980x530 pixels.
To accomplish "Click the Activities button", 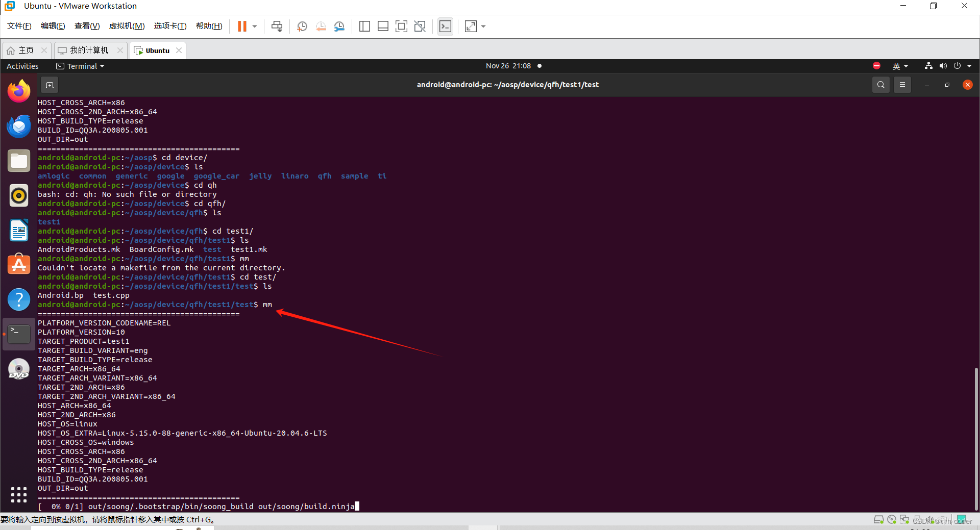I will pos(22,66).
